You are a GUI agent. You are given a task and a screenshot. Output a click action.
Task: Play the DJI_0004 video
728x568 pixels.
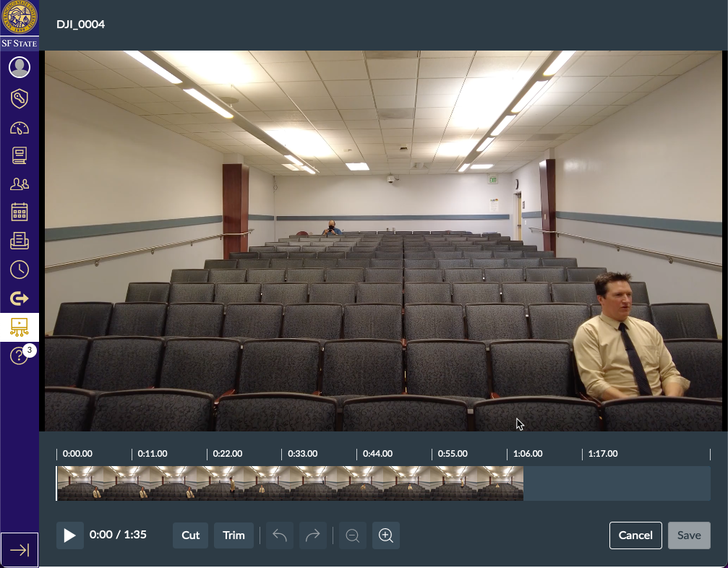click(x=70, y=535)
